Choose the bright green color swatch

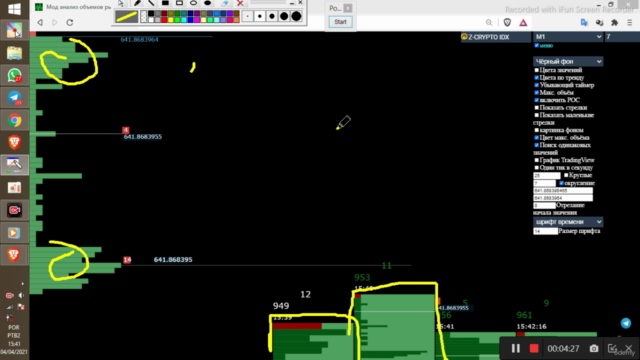click(177, 20)
